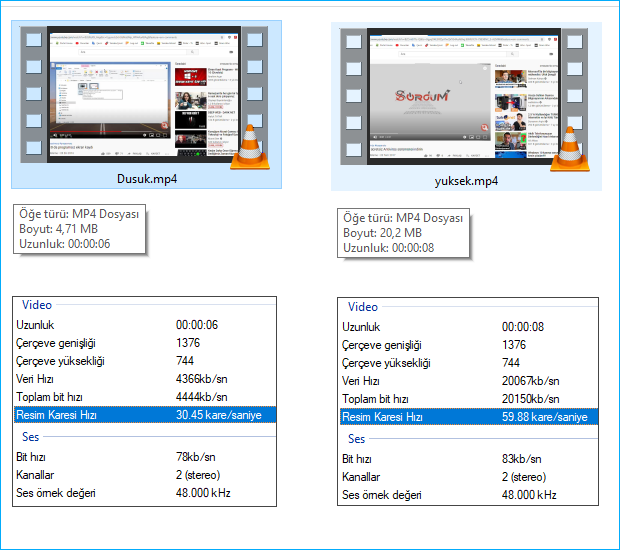Image resolution: width=620 pixels, height=550 pixels.
Task: Click the Veri Hızı value 20067kb/sn
Action: (531, 381)
